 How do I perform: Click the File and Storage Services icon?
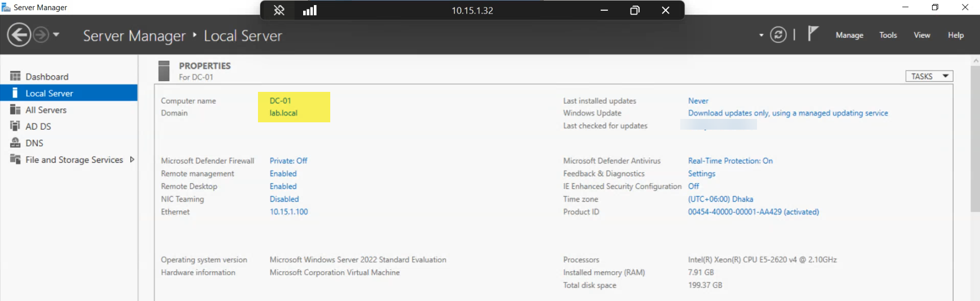click(15, 159)
